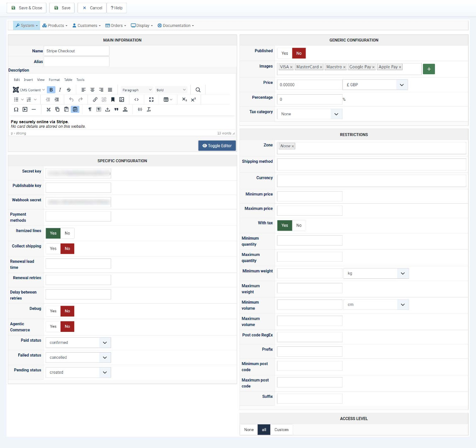476x448 pixels.
Task: Insert special character with omega icon
Action: (16, 110)
